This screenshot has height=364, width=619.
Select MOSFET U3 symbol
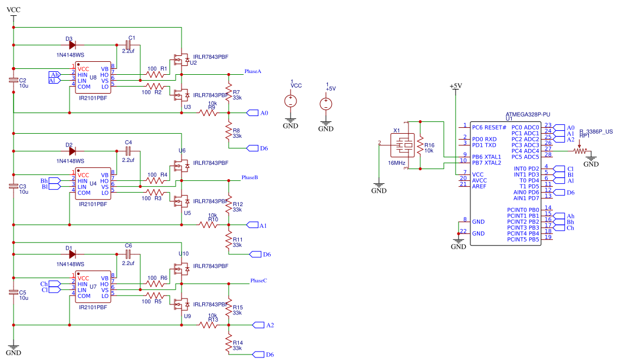tap(181, 95)
